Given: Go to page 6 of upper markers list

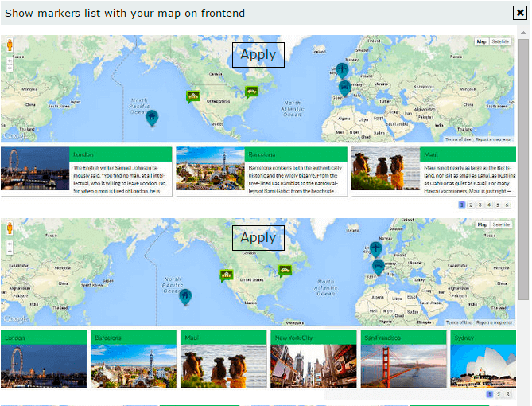Looking at the screenshot, I should (x=507, y=205).
